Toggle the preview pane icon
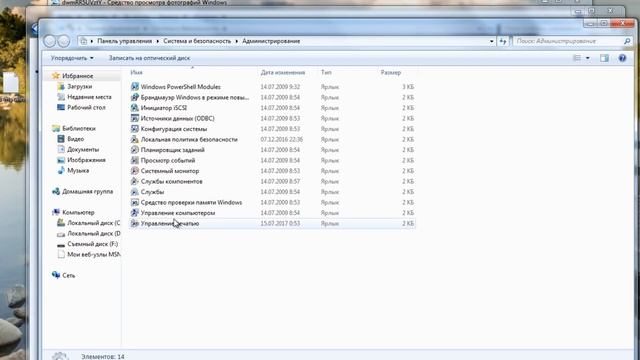 click(604, 58)
